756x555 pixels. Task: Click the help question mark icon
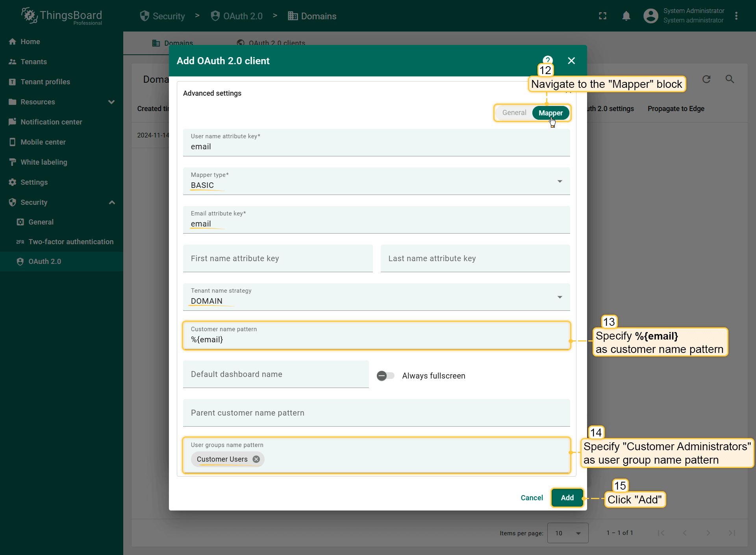(x=548, y=59)
